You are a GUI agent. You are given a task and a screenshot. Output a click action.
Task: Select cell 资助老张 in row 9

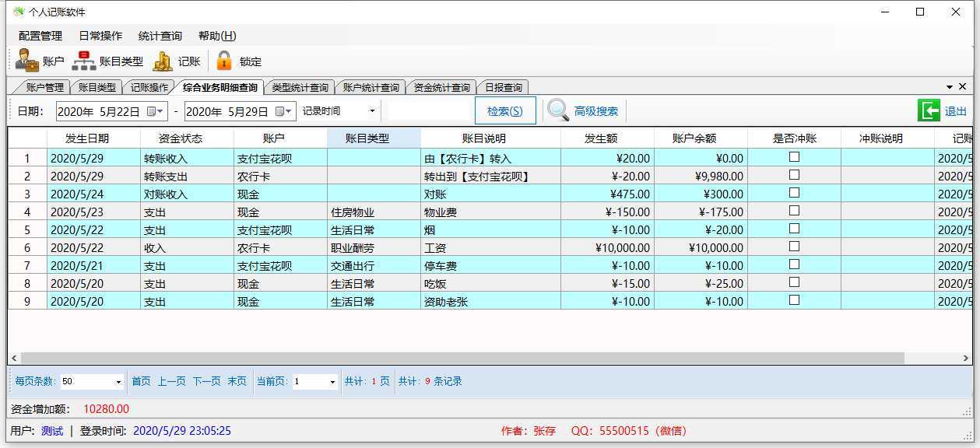click(x=490, y=301)
